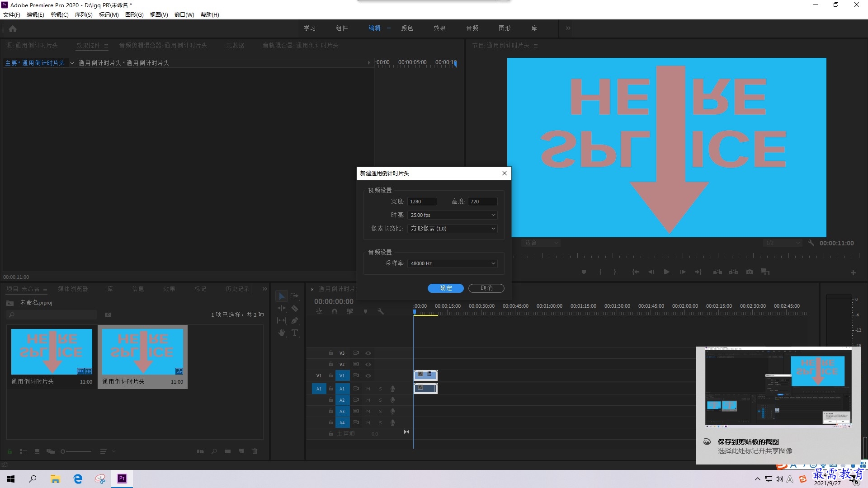Toggle A4 track targeting
Image resolution: width=868 pixels, height=488 pixels.
[342, 422]
